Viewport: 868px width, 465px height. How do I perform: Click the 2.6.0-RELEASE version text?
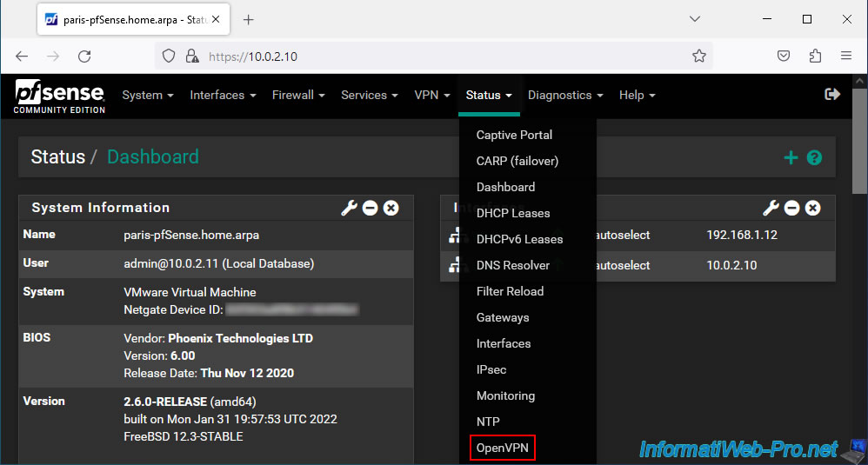165,402
